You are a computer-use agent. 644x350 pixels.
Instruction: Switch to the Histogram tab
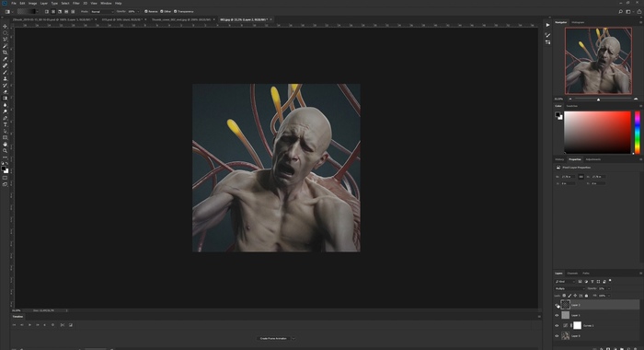[578, 22]
